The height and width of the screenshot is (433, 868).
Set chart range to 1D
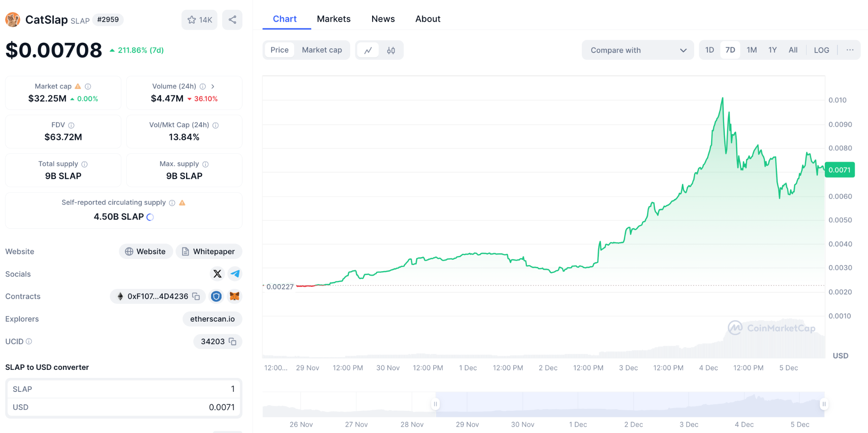pyautogui.click(x=709, y=50)
